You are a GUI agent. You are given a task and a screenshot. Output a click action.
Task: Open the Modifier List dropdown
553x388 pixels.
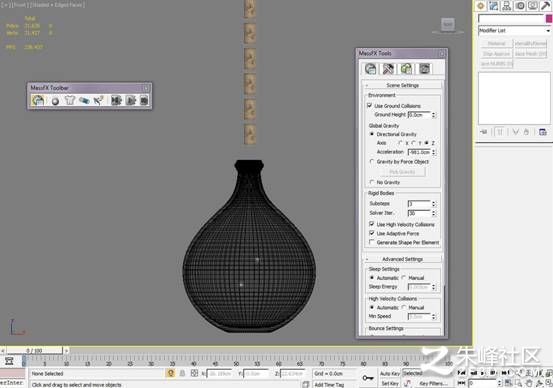click(514, 31)
